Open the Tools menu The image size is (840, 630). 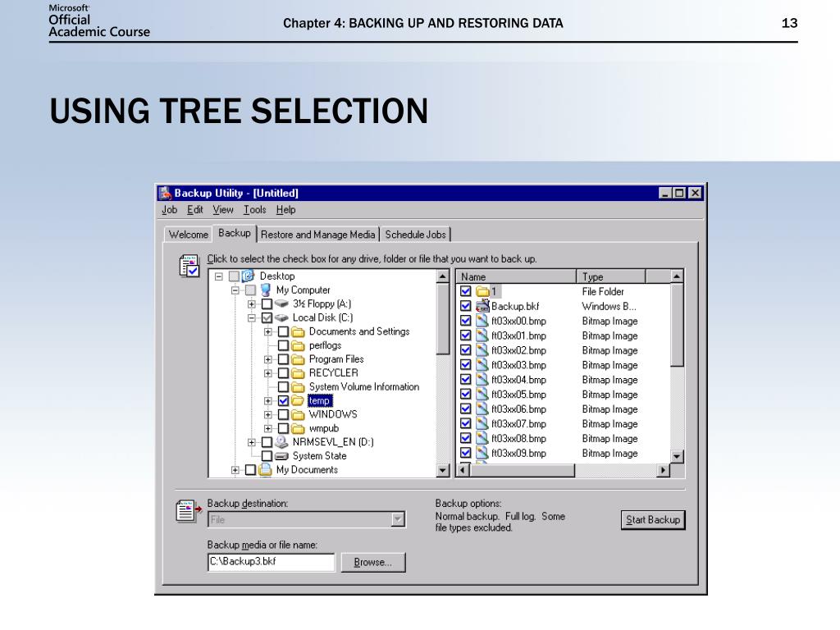[254, 210]
